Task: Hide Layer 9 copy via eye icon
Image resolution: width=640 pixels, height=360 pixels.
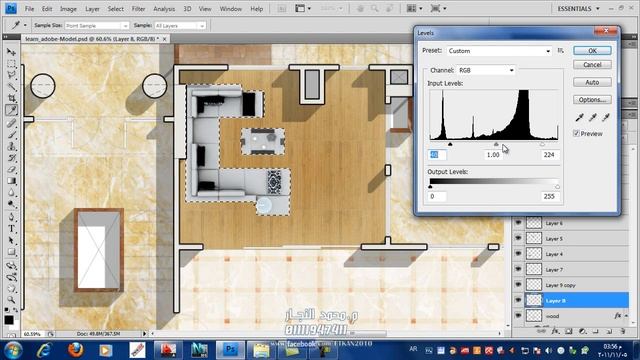Action: pos(518,285)
